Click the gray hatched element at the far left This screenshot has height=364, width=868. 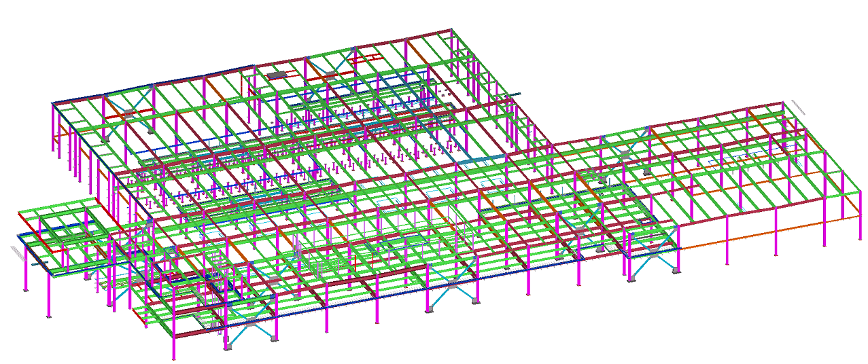pos(16,251)
